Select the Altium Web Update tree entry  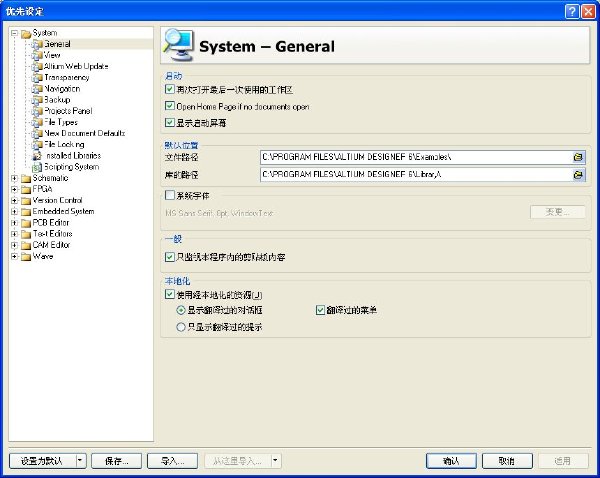pos(76,67)
